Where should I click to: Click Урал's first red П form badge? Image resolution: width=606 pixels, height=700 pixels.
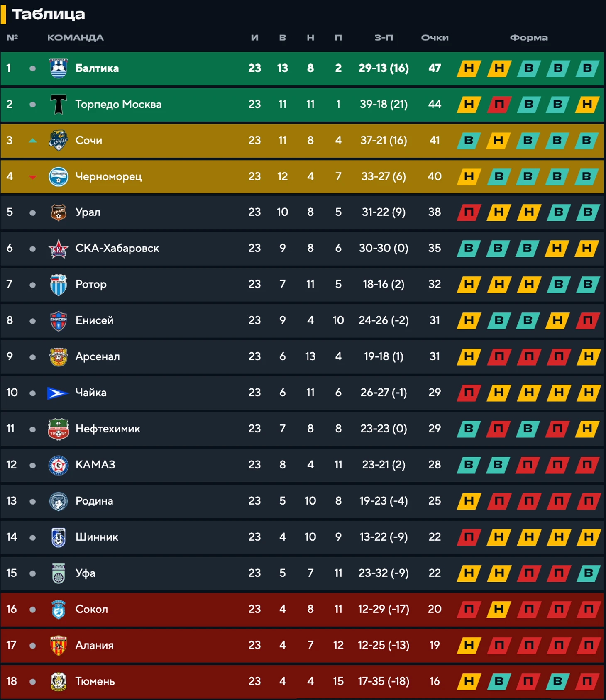point(469,212)
